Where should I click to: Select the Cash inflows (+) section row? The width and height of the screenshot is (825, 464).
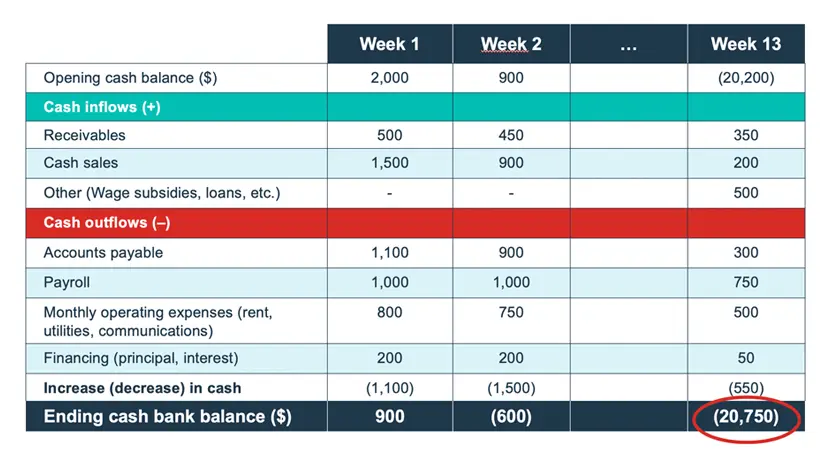pos(91,106)
